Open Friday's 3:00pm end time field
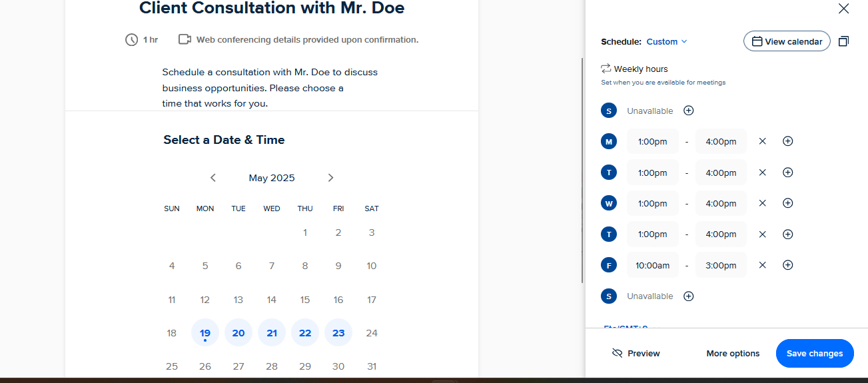The width and height of the screenshot is (868, 383). pos(721,265)
